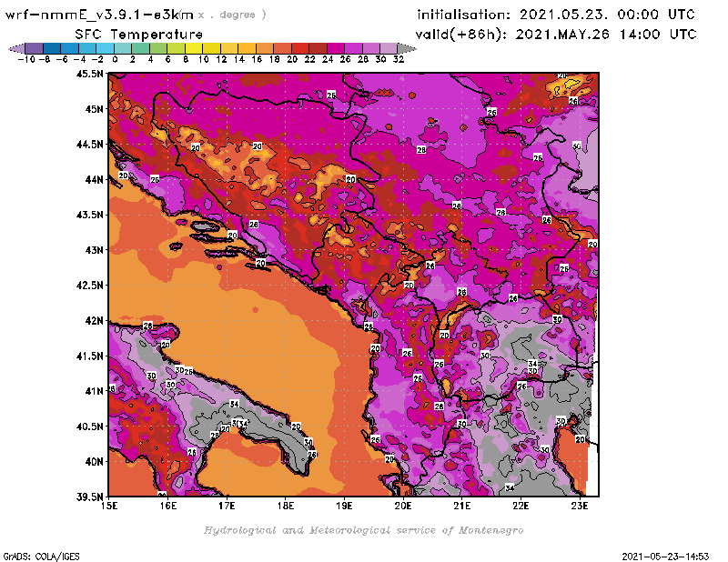Click the '12' value under the legend
The width and height of the screenshot is (728, 562).
221,59
